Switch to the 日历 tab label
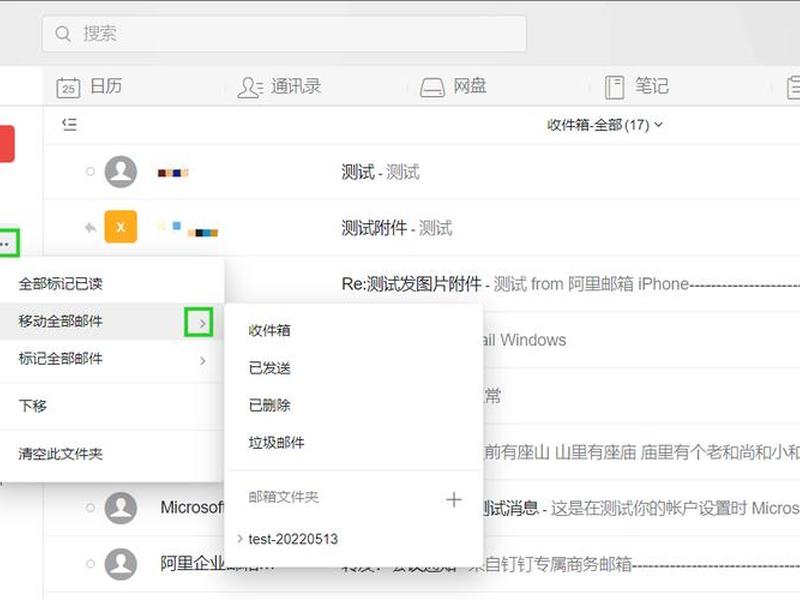Screen dimensions: 800x600 click(x=106, y=86)
